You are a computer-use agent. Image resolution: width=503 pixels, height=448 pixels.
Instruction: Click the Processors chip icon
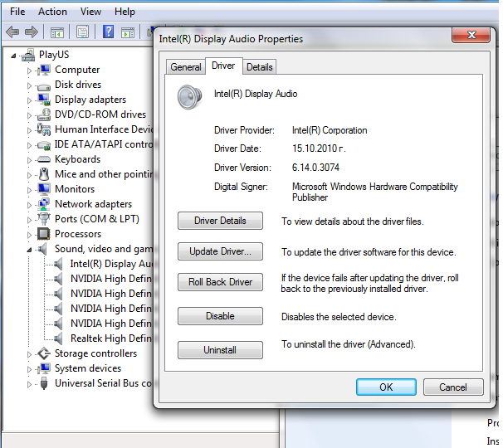point(44,234)
